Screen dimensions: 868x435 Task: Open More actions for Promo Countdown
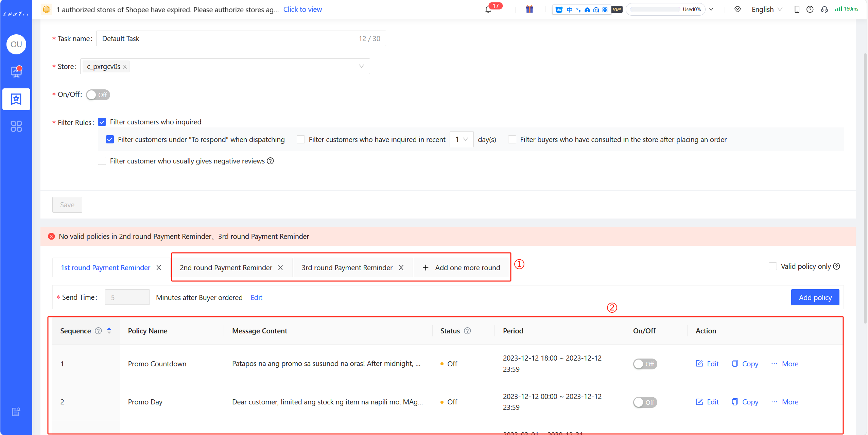pos(785,364)
